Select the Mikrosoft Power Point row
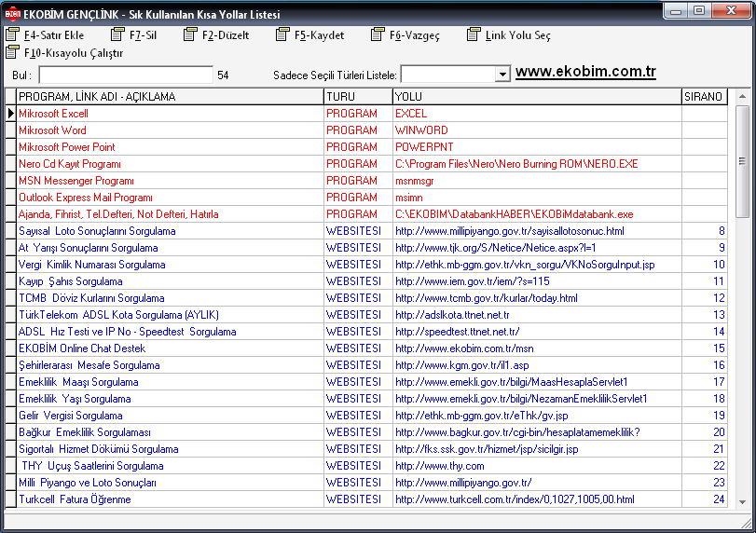Screen dimensions: 756x533 [366, 147]
